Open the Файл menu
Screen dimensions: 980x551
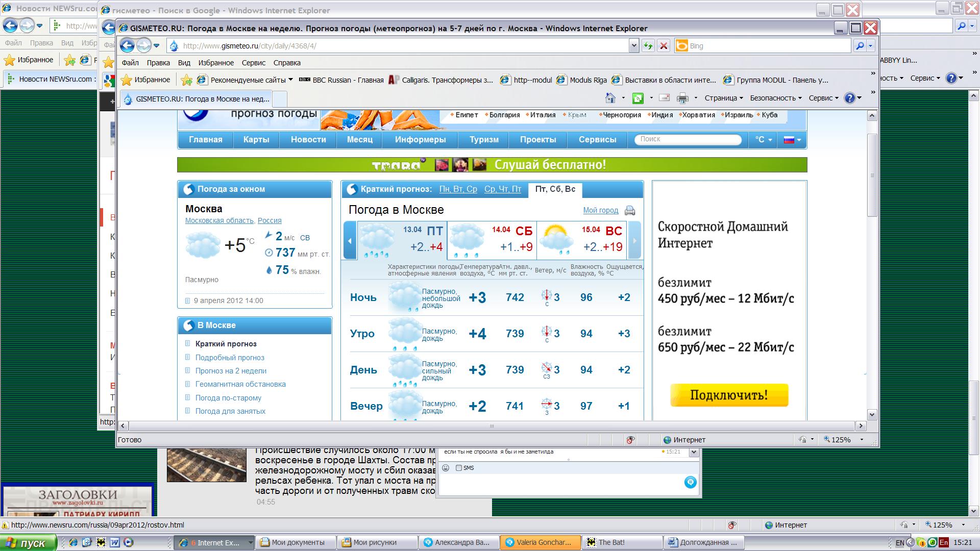130,63
